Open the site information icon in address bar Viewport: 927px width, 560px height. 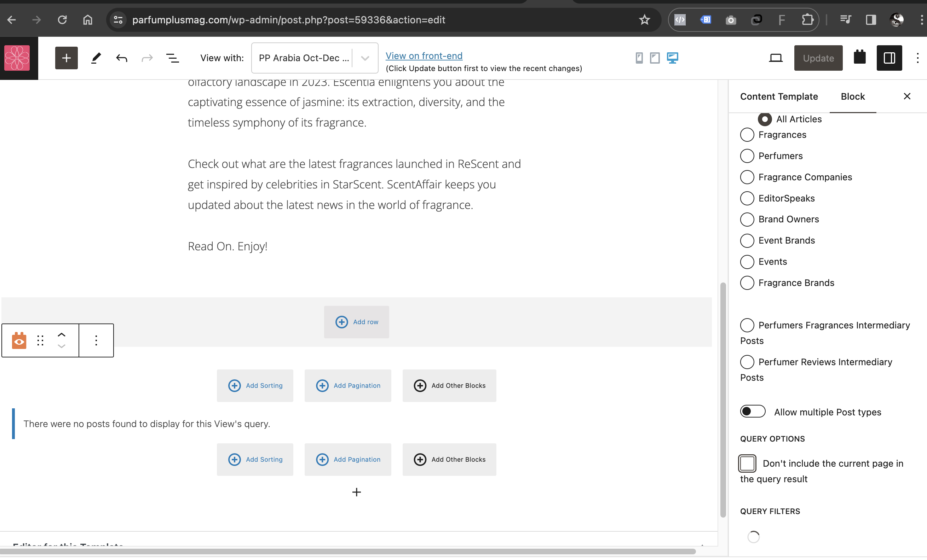(118, 19)
